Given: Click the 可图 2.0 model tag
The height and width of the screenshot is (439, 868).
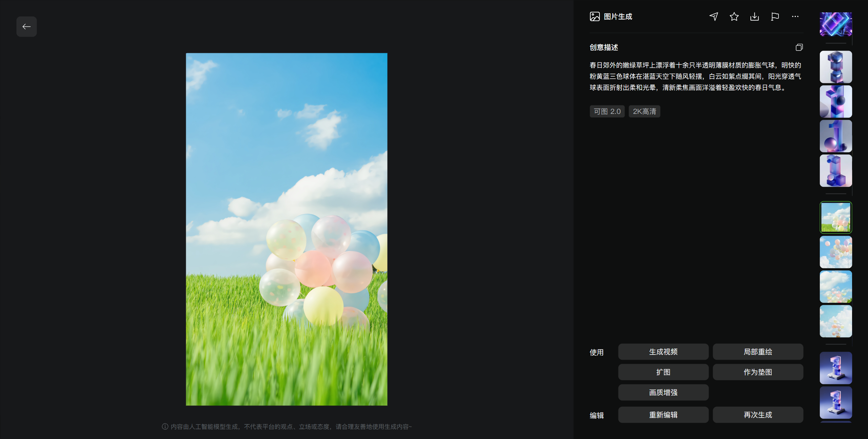Looking at the screenshot, I should tap(607, 112).
